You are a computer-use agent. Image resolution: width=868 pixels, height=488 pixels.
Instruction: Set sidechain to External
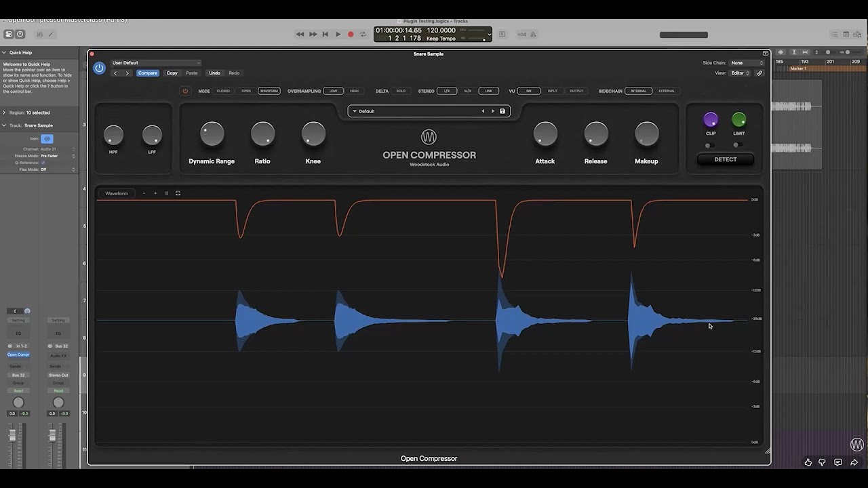[667, 91]
